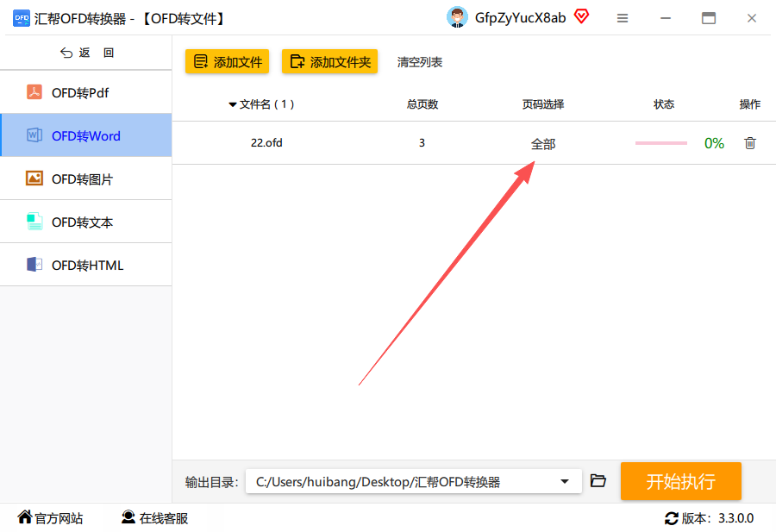Image resolution: width=776 pixels, height=532 pixels.
Task: Start conversion with 开始执行 button
Action: click(x=680, y=481)
